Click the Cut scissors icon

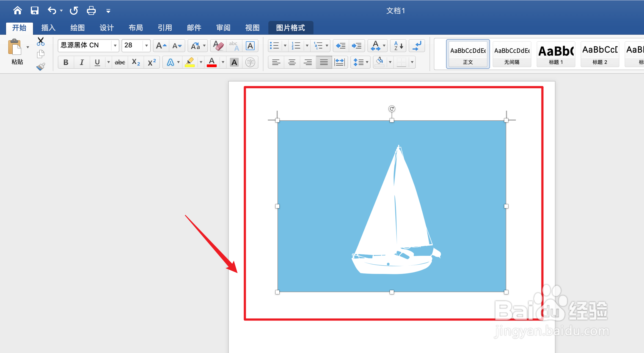(41, 41)
